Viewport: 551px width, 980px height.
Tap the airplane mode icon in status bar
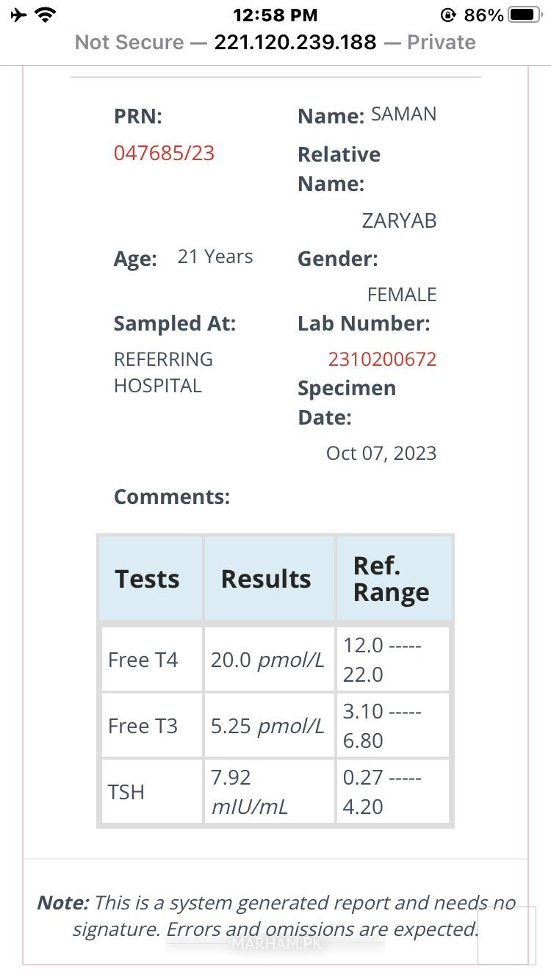(x=18, y=15)
